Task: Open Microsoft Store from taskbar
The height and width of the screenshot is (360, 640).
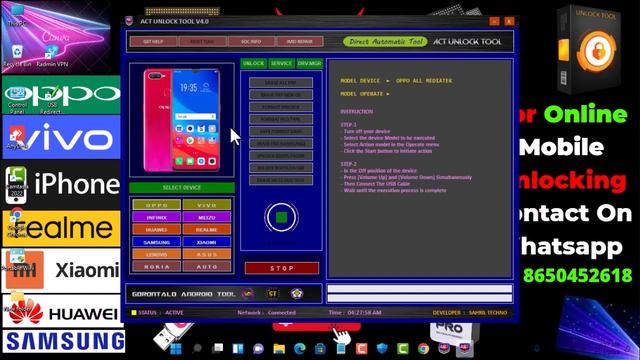Action: tap(320, 349)
